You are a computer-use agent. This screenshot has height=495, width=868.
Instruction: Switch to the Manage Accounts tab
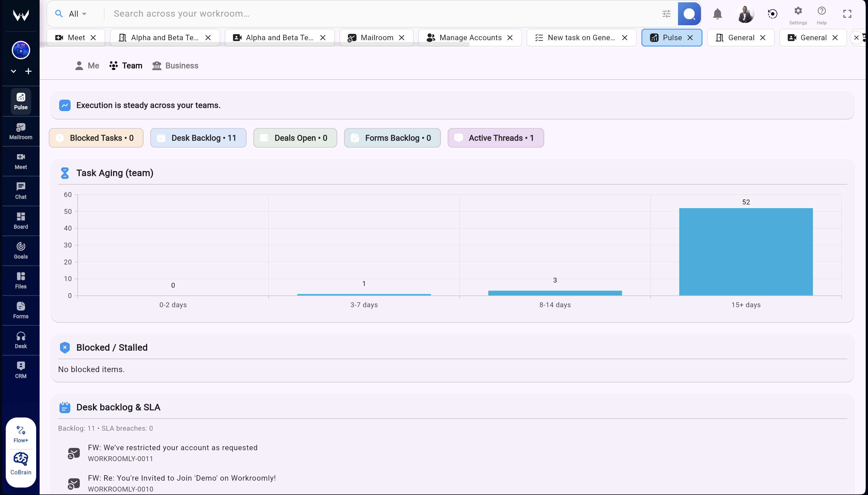coord(470,37)
